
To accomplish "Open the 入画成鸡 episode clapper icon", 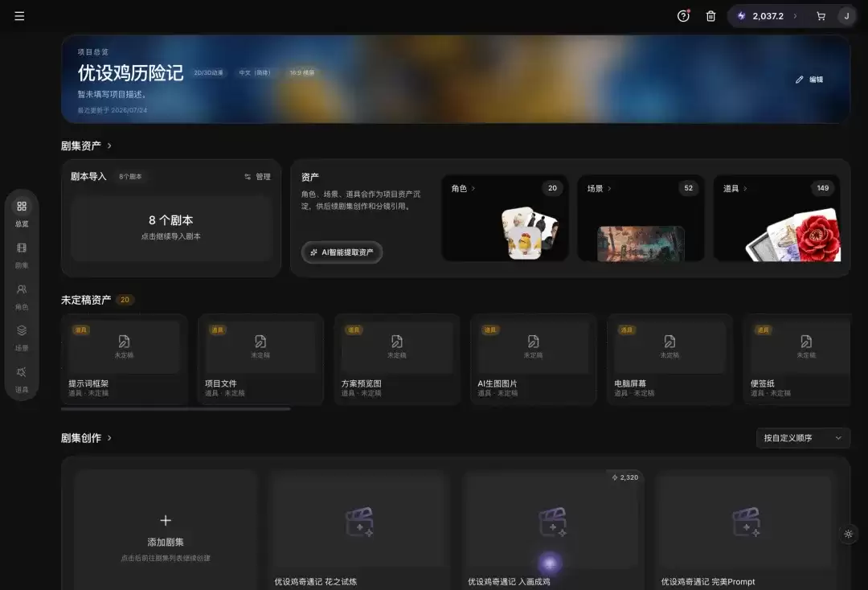I will pyautogui.click(x=552, y=522).
